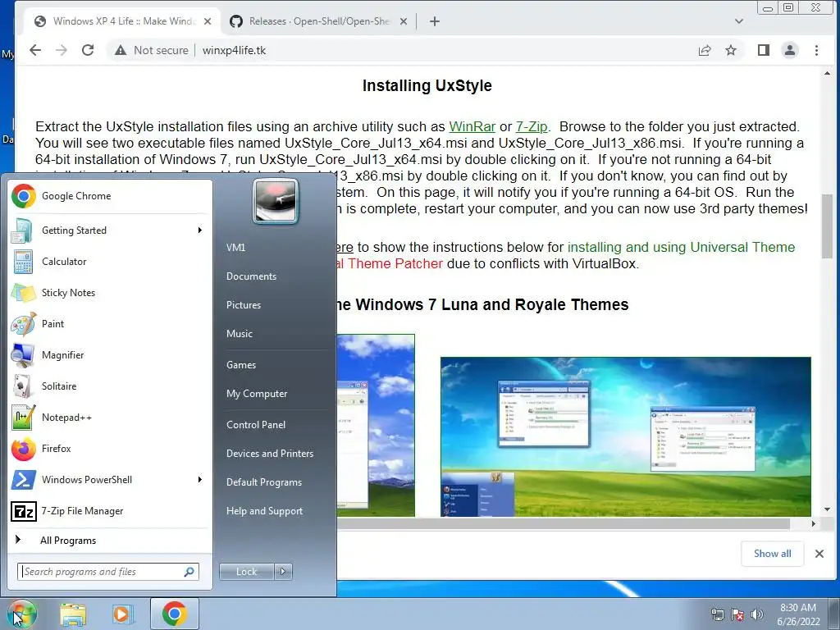Click the Start orb button
The width and height of the screenshot is (840, 630).
click(21, 614)
